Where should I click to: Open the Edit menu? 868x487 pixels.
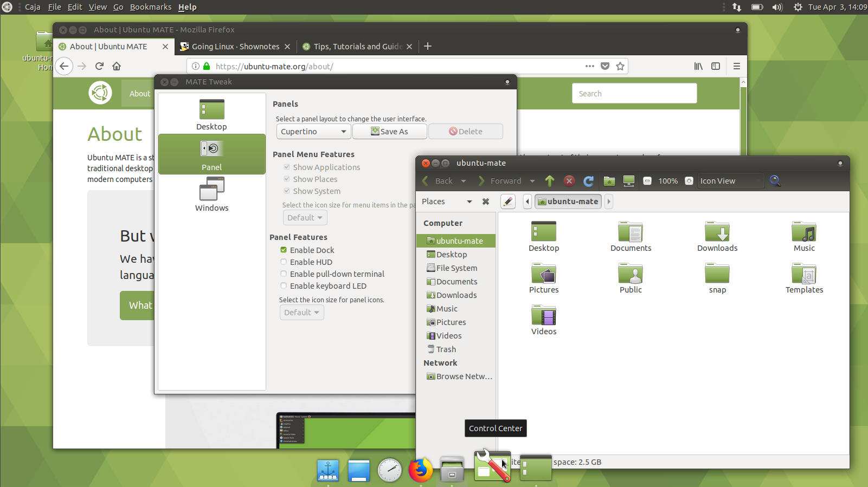(75, 7)
